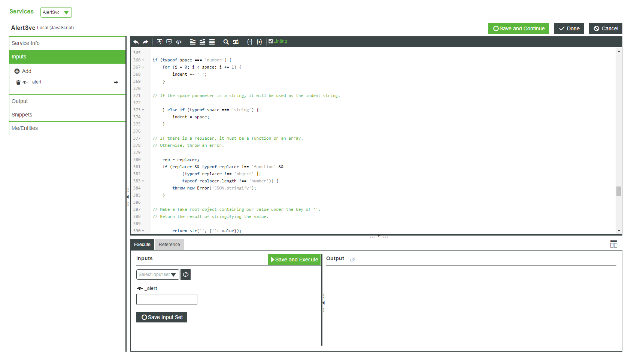Unfold all code blocks

260,42
